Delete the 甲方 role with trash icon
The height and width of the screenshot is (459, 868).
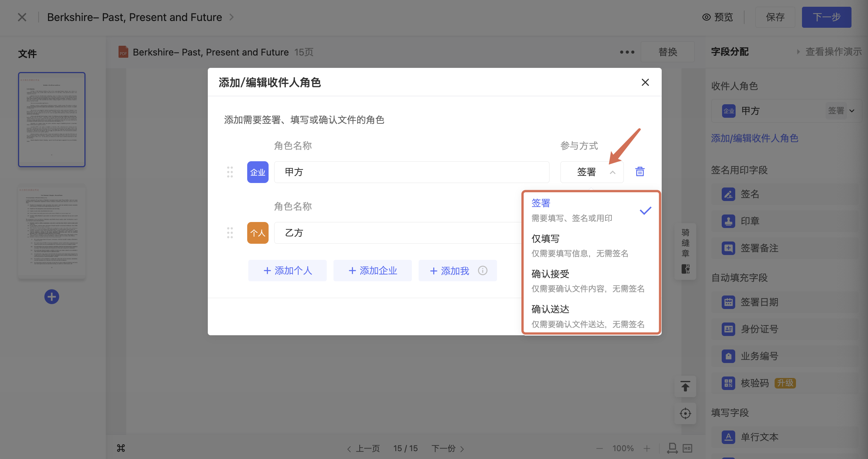click(640, 172)
